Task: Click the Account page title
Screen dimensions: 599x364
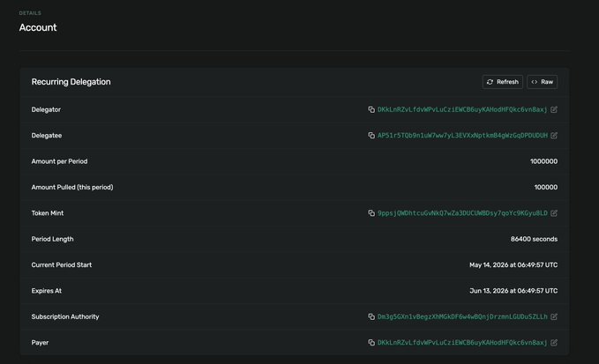Action: click(x=38, y=27)
